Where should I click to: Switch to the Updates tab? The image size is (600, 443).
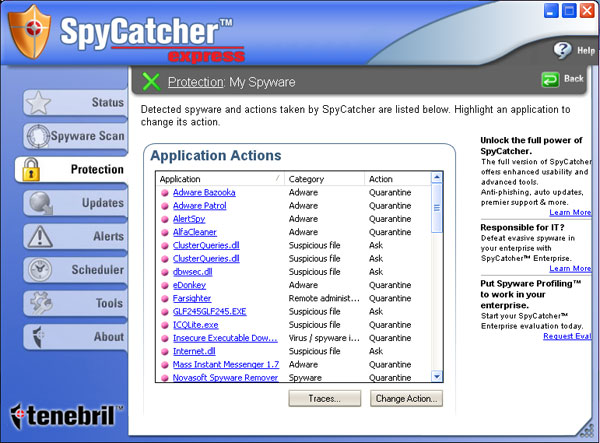point(75,203)
